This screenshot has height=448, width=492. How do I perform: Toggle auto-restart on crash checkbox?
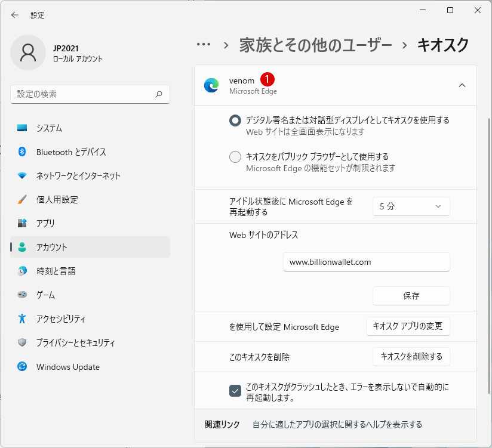235,391
